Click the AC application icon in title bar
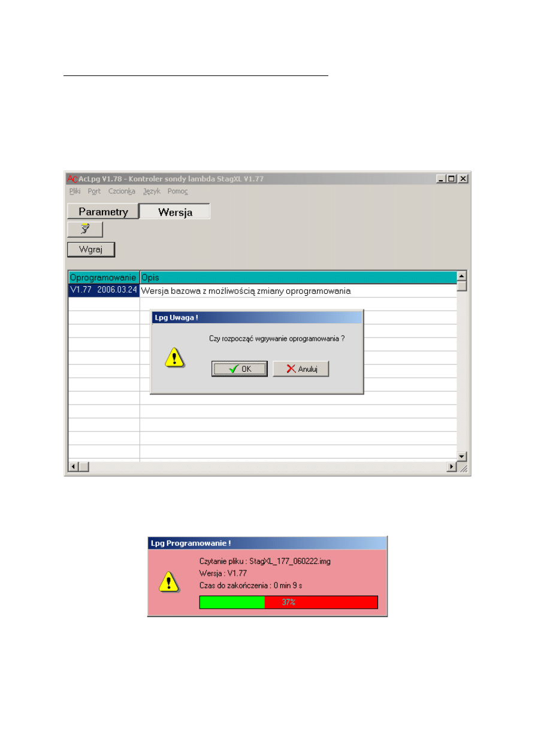The width and height of the screenshot is (535, 756). coord(72,178)
